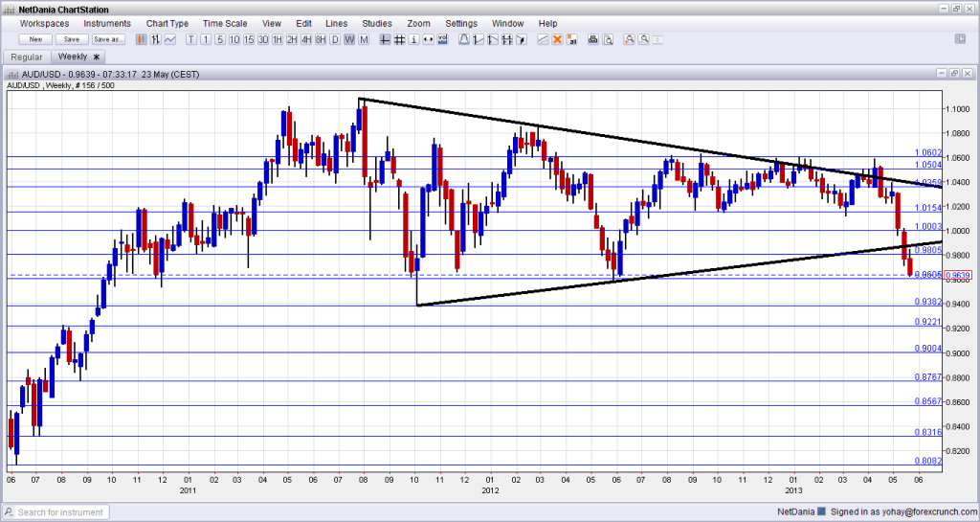980x522 pixels.
Task: Click the 'Signed in as yohay@forexcrunch.com' status text
Action: [x=903, y=512]
